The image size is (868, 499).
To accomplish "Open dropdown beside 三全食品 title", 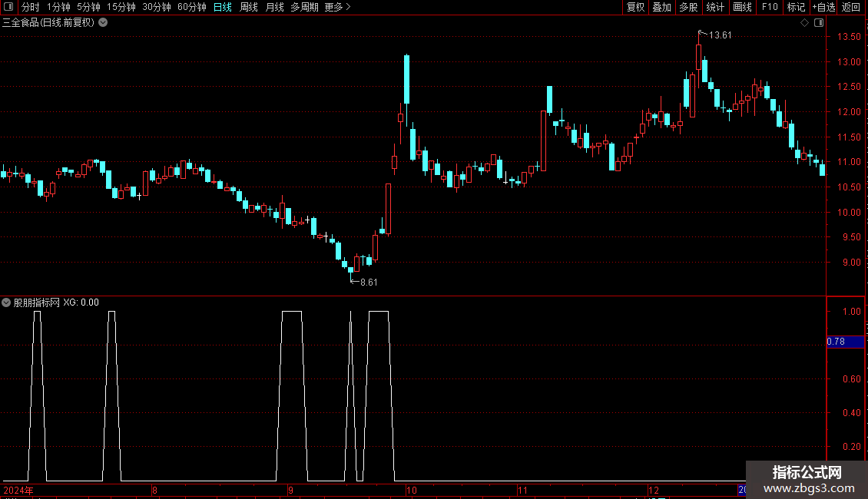I will pos(103,23).
